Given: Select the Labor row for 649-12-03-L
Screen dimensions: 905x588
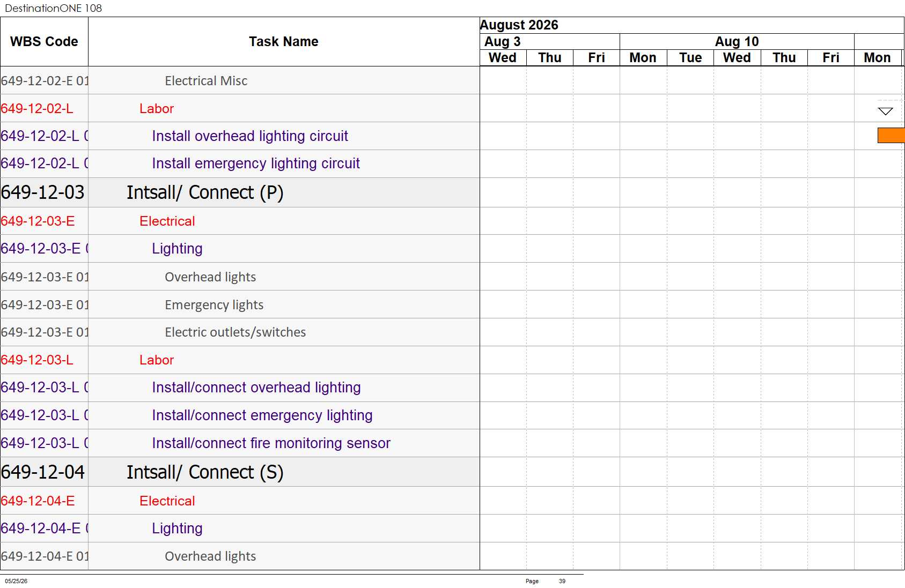Looking at the screenshot, I should [x=240, y=360].
